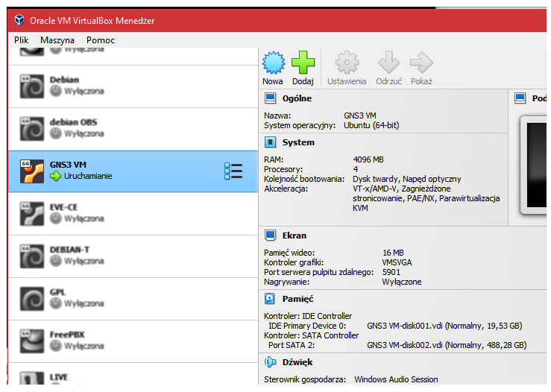
Task: Open the Pomoc menu
Action: click(101, 39)
